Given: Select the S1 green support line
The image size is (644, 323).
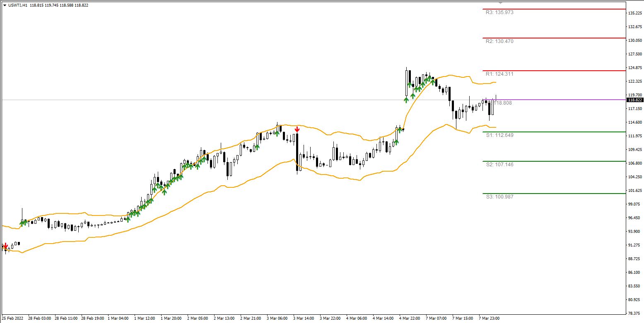Looking at the screenshot, I should tap(554, 132).
